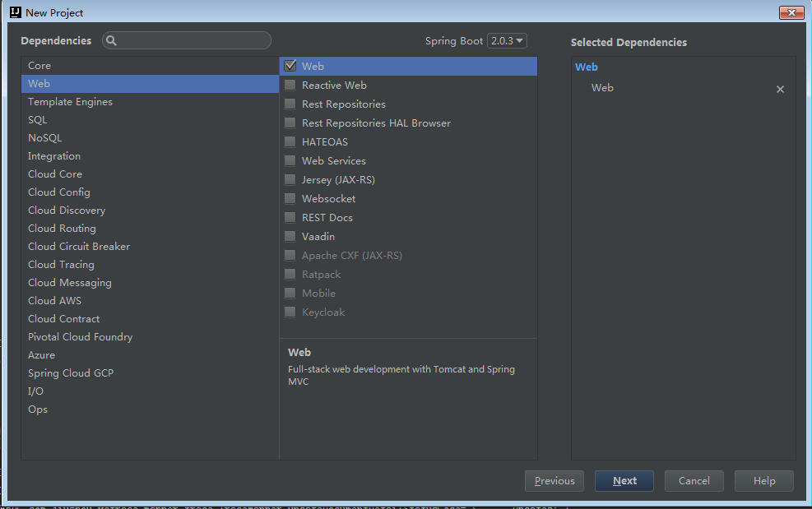Select the Cloud Config category
The height and width of the screenshot is (509, 812).
pos(151,192)
